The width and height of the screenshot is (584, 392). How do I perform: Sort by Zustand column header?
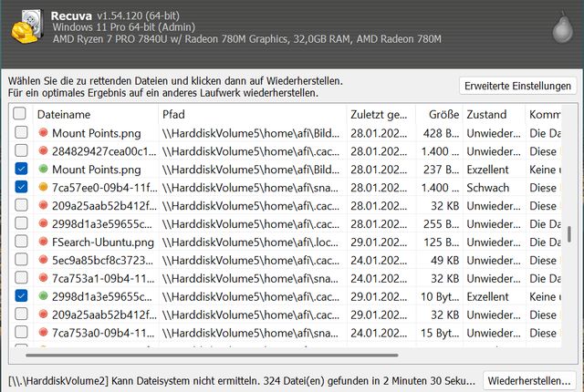[493, 115]
